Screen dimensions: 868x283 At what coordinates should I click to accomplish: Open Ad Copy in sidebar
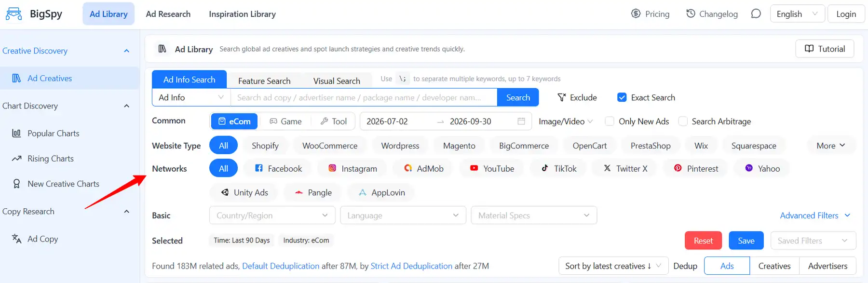pos(42,239)
